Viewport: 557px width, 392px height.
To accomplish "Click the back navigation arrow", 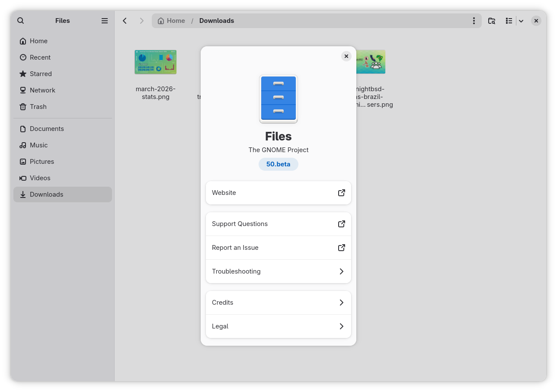I will tap(125, 20).
